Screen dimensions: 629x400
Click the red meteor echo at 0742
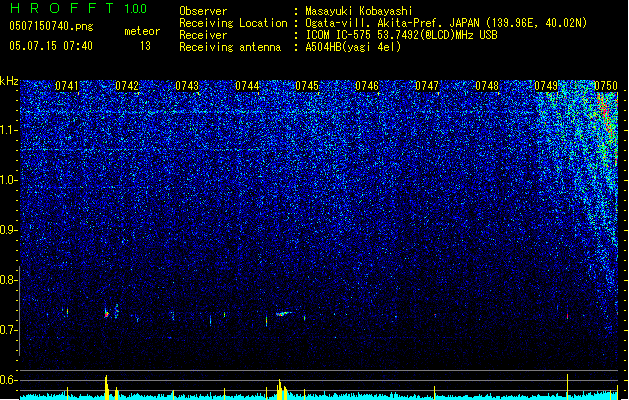click(x=107, y=314)
